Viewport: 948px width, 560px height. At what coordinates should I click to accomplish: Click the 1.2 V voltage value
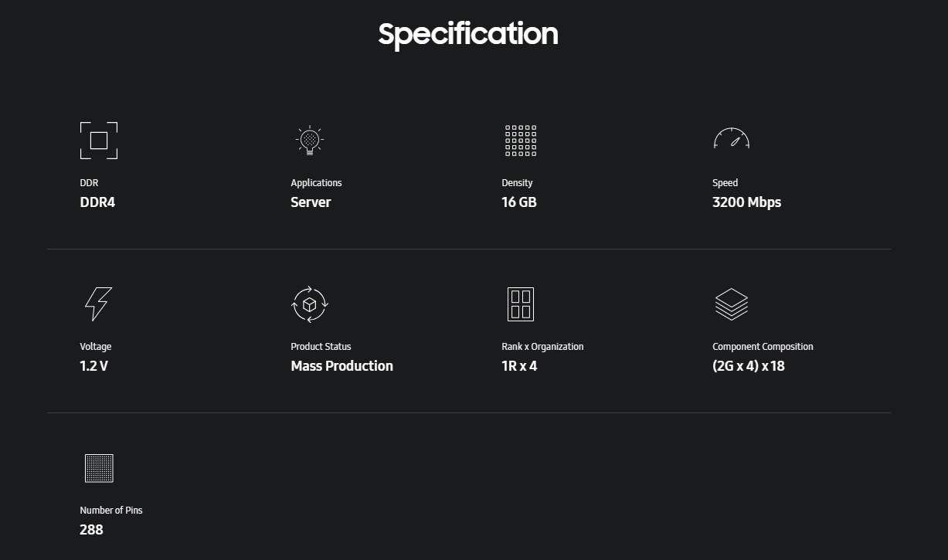tap(94, 366)
